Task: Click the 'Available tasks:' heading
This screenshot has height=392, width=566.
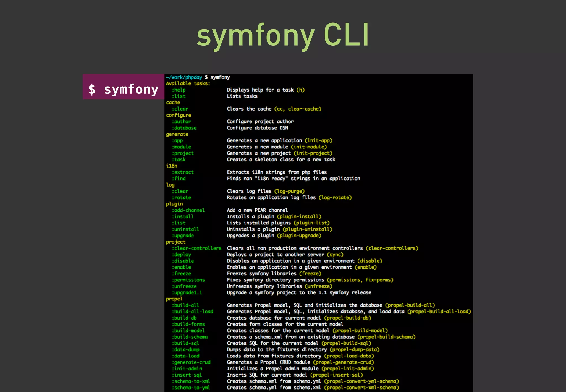Action: click(188, 83)
